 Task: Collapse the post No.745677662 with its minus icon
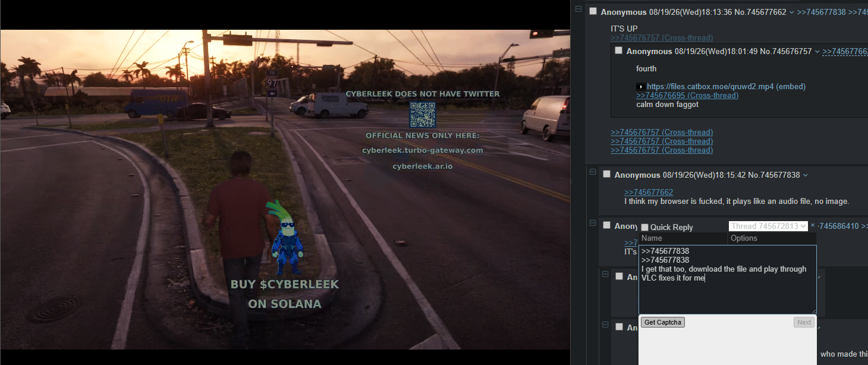[578, 10]
